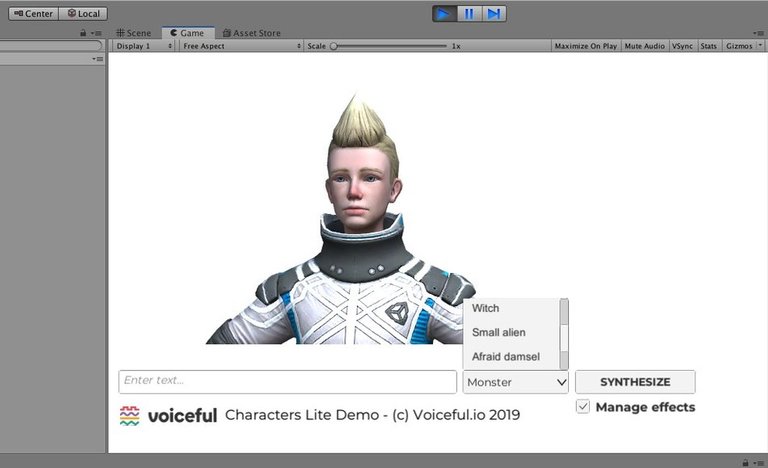Toggle the Manage effects checkbox
Viewport: 768px width, 468px height.
(583, 407)
